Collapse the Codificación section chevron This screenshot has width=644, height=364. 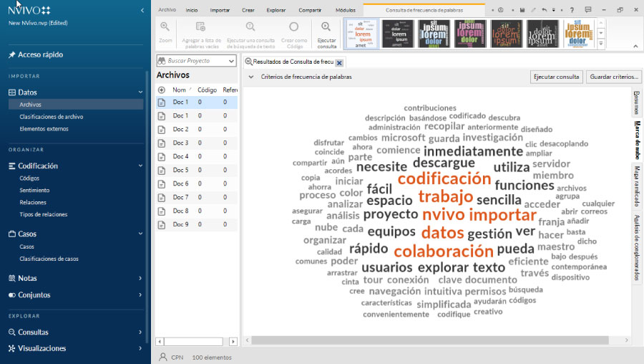[140, 166]
